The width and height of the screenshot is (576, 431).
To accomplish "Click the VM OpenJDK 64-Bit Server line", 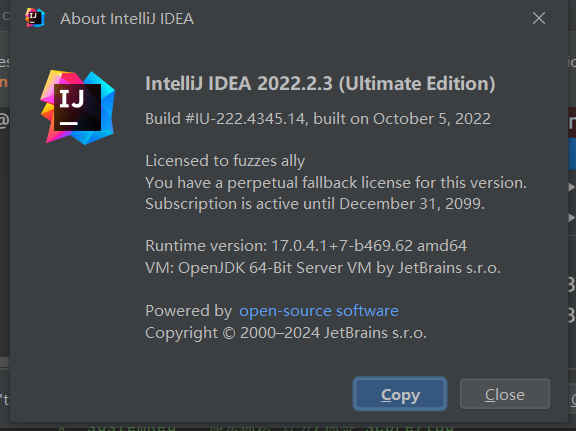I will click(323, 268).
